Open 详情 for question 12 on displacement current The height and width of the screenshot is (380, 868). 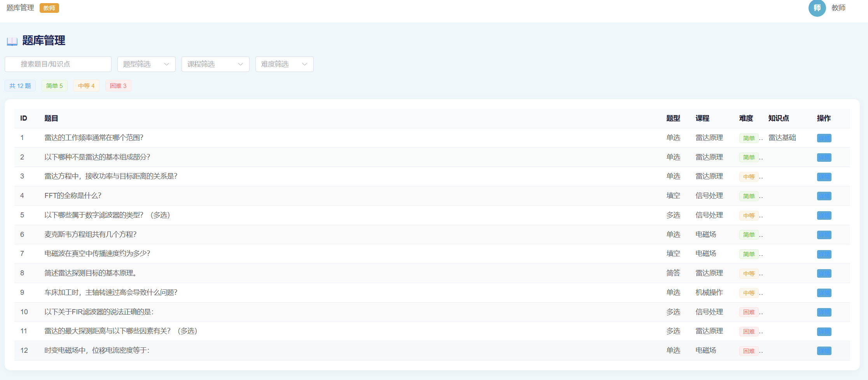tap(824, 351)
